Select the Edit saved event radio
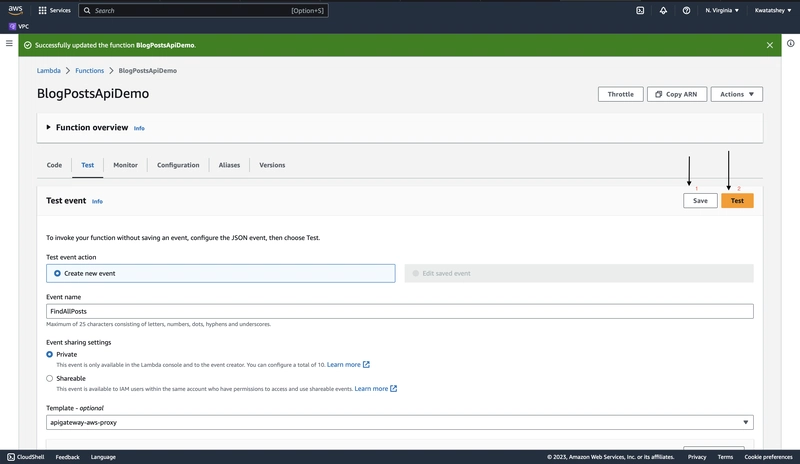 click(x=415, y=273)
